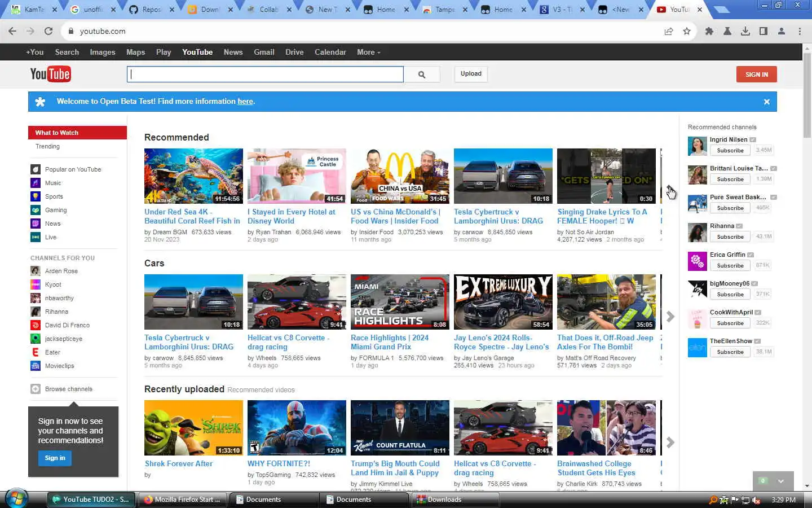This screenshot has height=508, width=812.
Task: Click the Windows Start orb
Action: click(x=16, y=499)
